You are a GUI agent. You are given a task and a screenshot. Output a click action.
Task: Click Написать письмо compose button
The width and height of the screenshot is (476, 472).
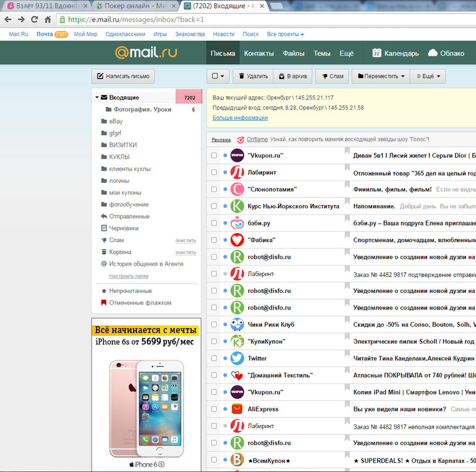[123, 76]
